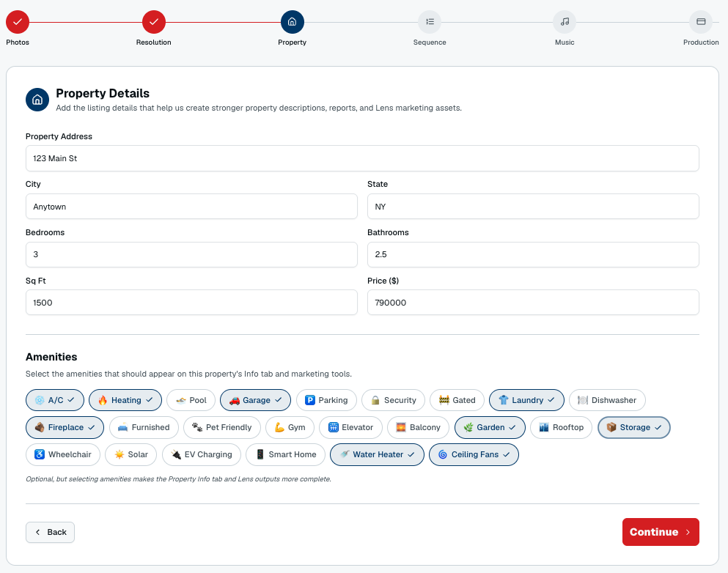Click the Amenities section heading
This screenshot has width=728, height=573.
click(x=51, y=357)
